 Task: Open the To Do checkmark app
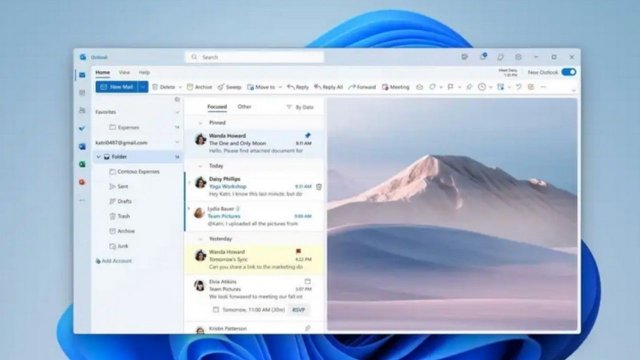click(x=82, y=128)
